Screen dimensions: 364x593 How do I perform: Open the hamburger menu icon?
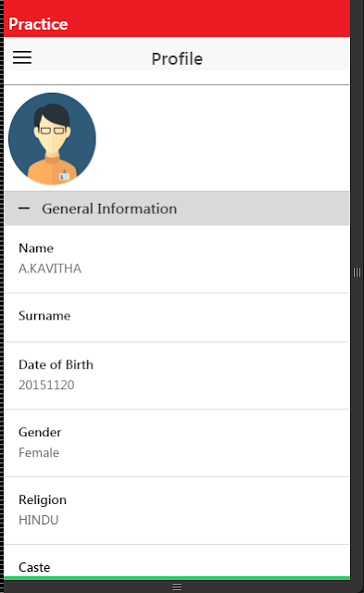point(22,57)
